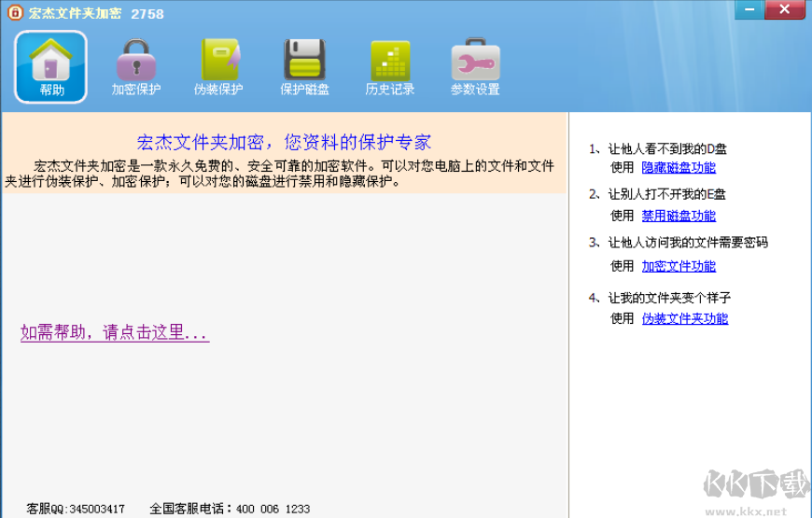812x518 pixels.
Task: Click text 让我的文件夹变个样子
Action: coord(669,298)
